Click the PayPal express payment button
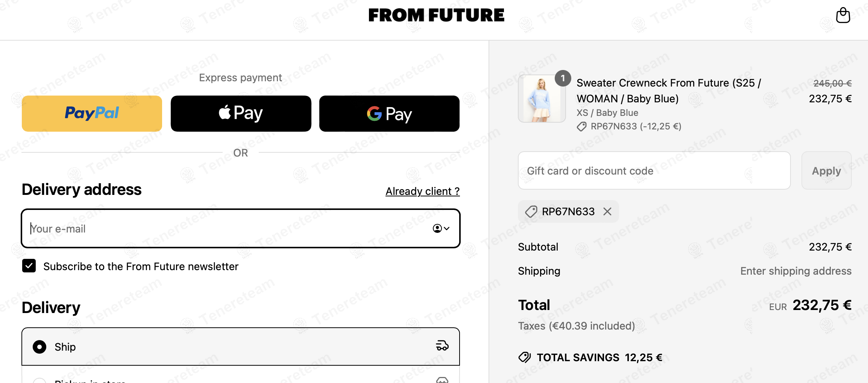Screen dimensions: 868x383 coord(92,113)
